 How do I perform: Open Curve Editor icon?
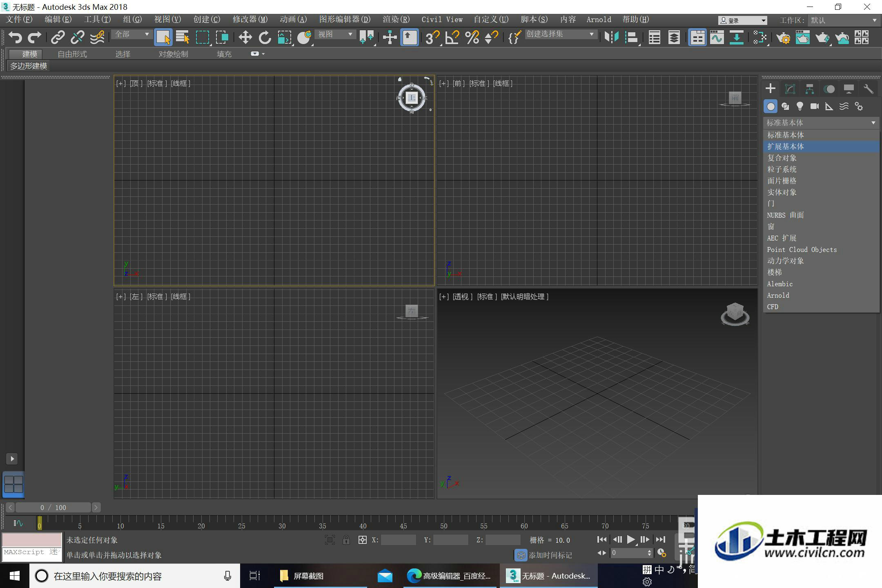click(717, 38)
